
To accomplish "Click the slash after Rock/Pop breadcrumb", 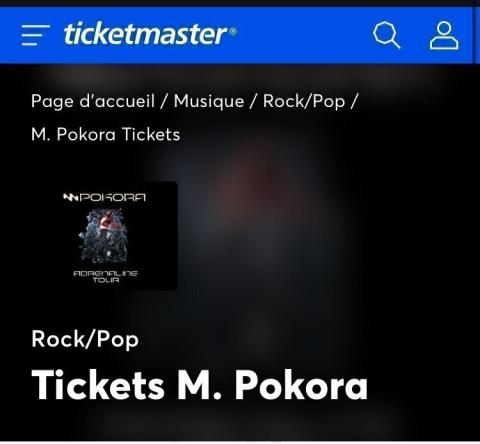I will tap(354, 101).
